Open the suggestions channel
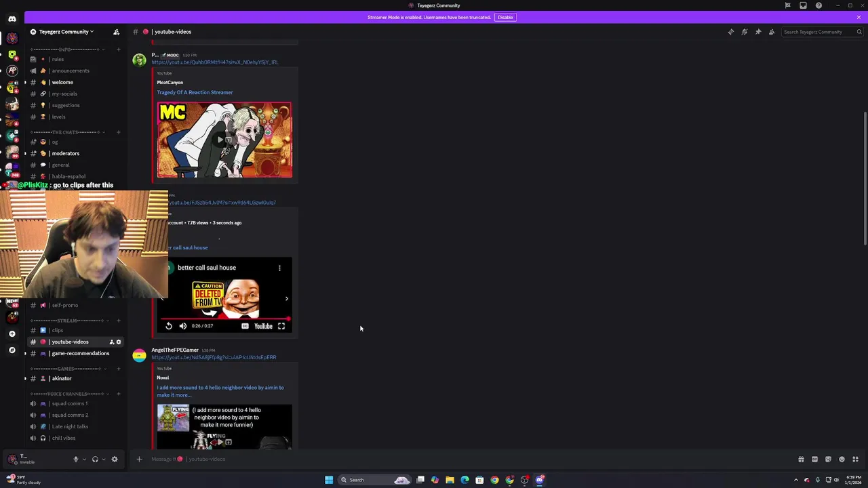Image resolution: width=868 pixels, height=488 pixels. click(75, 105)
